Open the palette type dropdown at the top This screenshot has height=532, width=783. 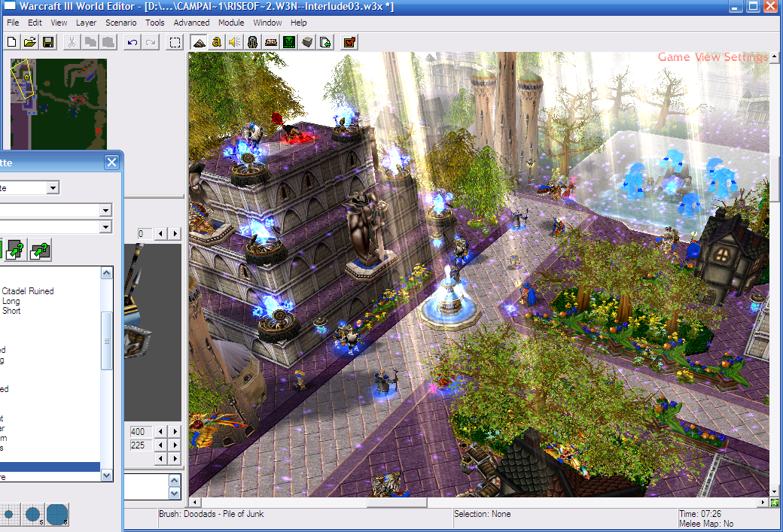pos(53,187)
